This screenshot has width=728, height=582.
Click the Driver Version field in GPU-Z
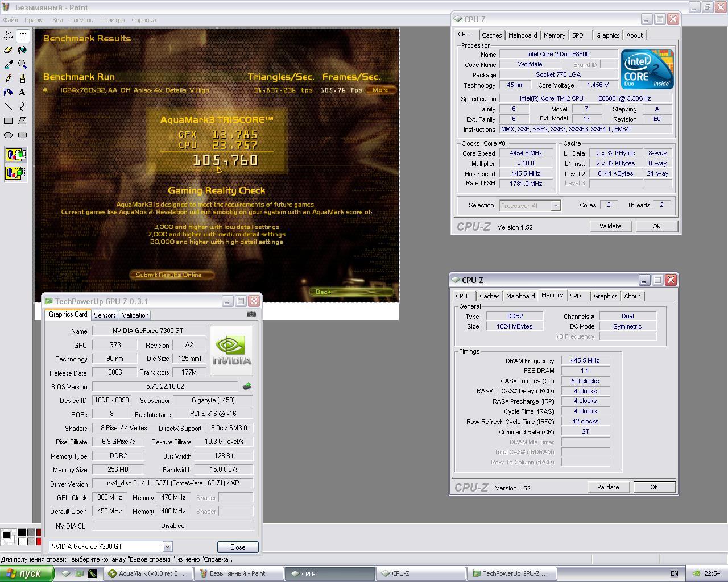(172, 484)
